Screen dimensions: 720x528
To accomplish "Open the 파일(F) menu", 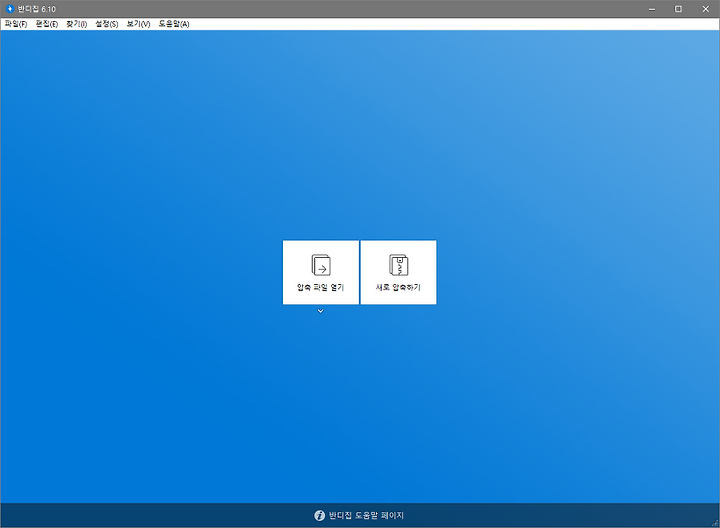I will [x=16, y=24].
